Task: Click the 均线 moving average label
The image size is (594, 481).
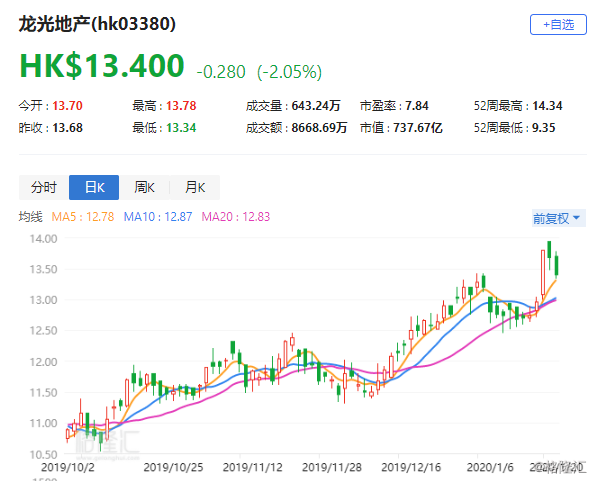Action: point(31,217)
